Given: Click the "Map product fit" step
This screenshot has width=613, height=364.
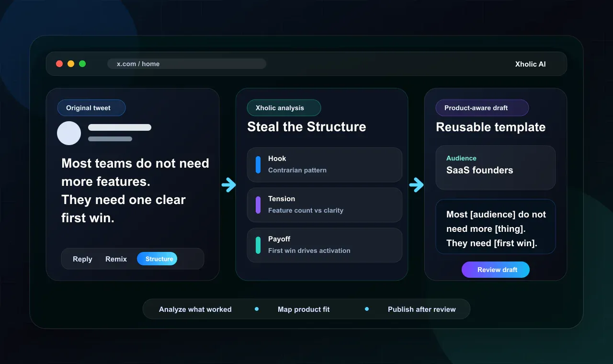Looking at the screenshot, I should click(x=304, y=309).
